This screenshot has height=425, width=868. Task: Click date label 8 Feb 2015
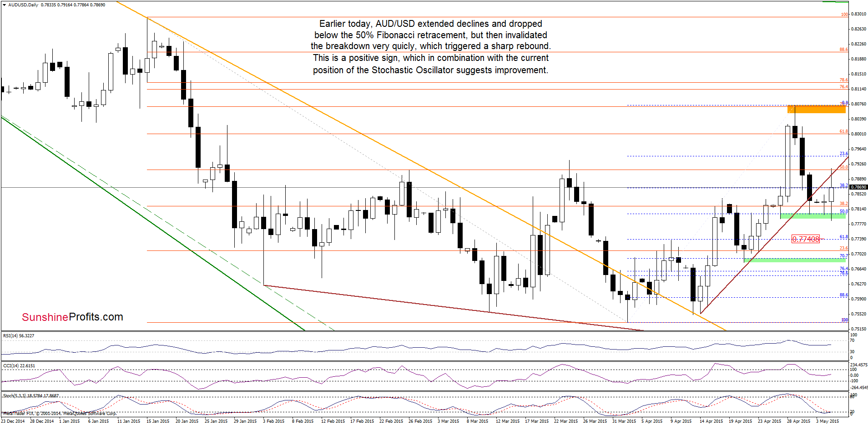pos(303,421)
